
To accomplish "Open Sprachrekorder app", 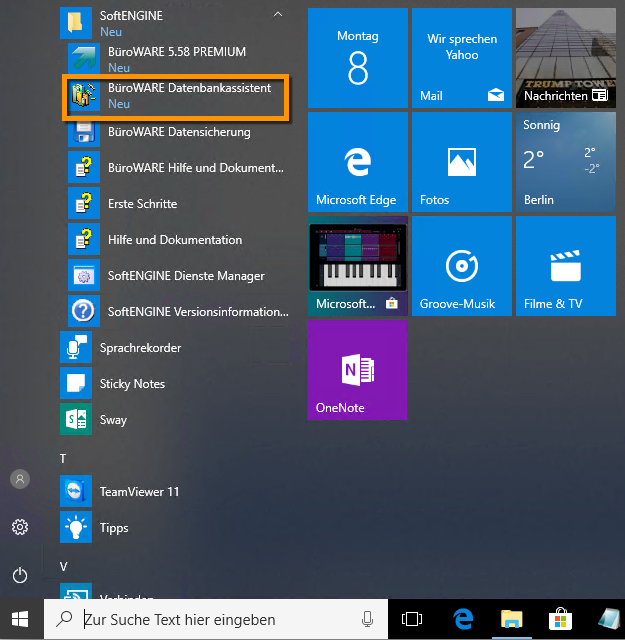I will click(x=140, y=348).
